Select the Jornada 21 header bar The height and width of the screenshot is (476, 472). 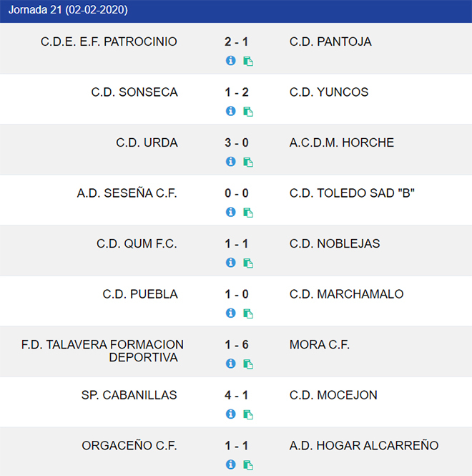(236, 11)
